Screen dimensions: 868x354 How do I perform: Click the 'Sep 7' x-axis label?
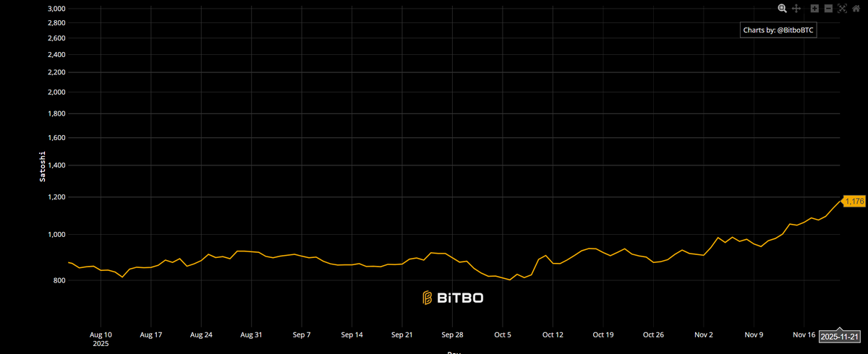pyautogui.click(x=302, y=335)
